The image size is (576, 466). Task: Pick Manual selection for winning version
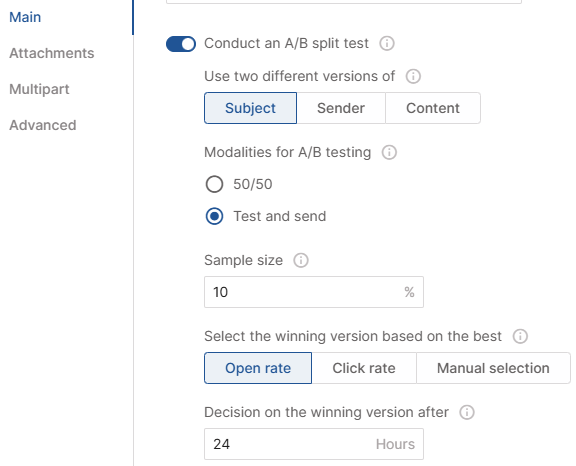[493, 368]
